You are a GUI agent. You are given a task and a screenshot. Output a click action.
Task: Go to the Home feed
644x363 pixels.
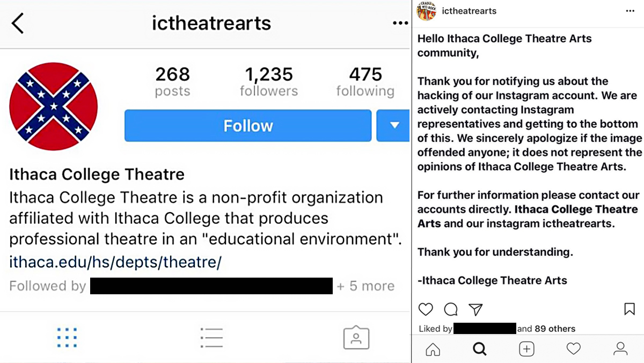click(x=433, y=349)
